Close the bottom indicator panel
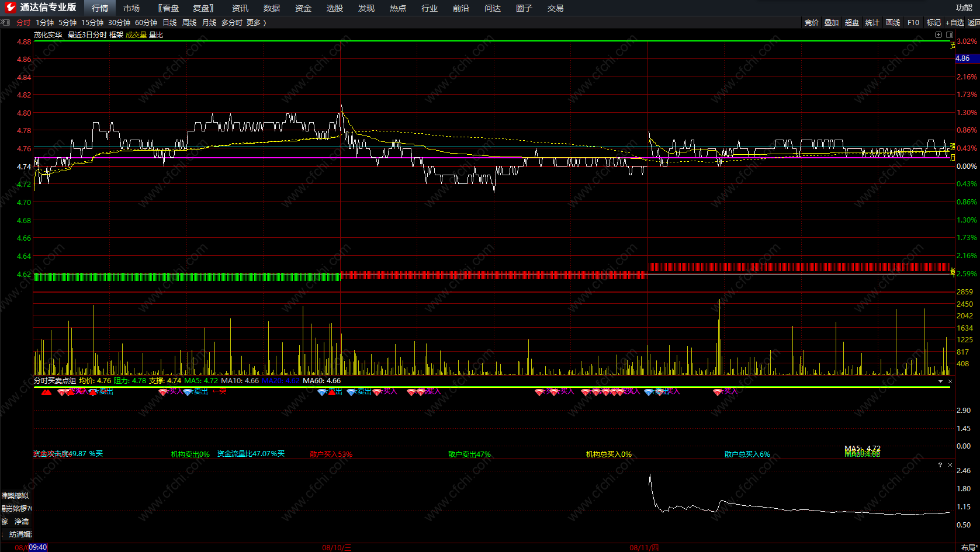This screenshot has width=980, height=552. [950, 465]
